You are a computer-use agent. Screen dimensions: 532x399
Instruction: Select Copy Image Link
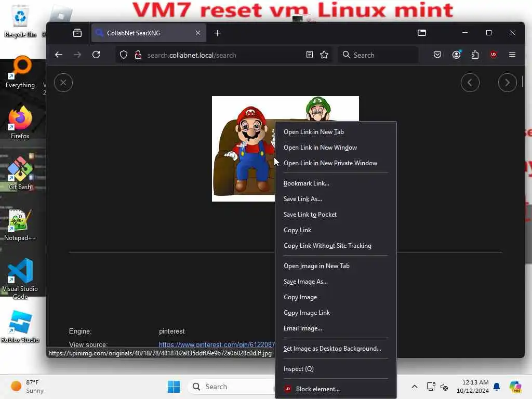coord(336,313)
